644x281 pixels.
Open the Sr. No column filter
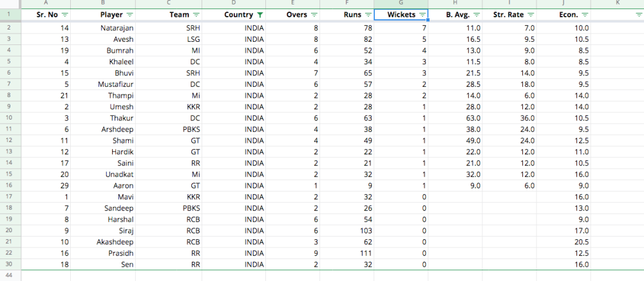(x=64, y=15)
